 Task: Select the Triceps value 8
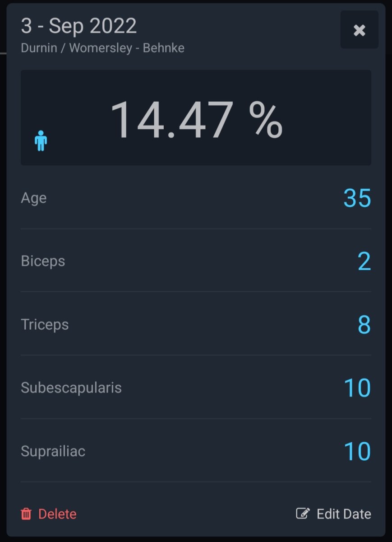[x=364, y=325]
